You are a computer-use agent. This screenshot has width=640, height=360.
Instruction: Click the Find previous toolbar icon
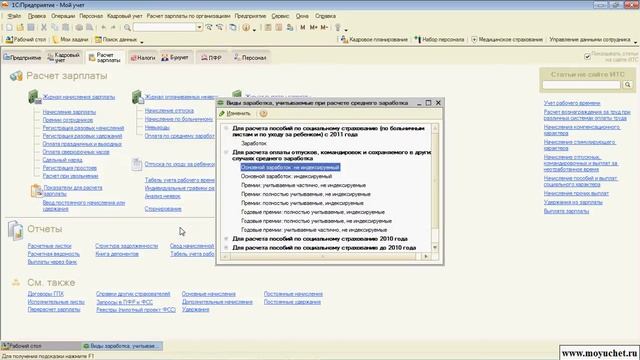tap(220, 27)
